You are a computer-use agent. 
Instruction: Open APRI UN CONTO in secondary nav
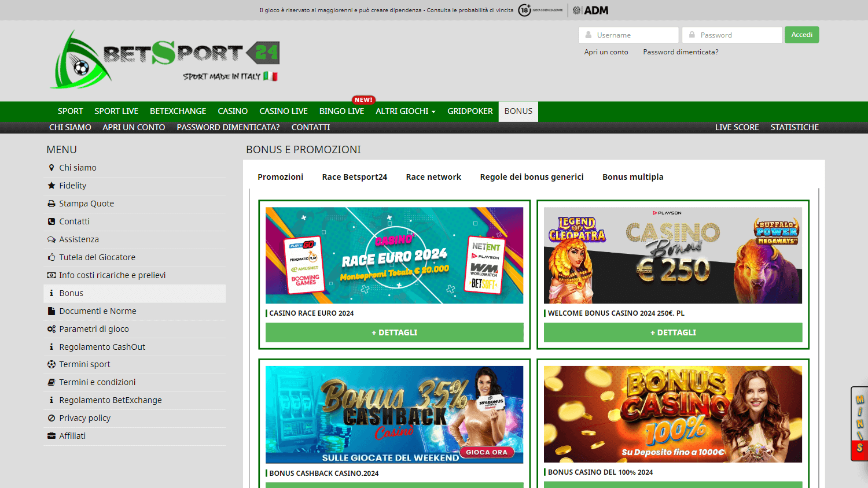(x=134, y=127)
